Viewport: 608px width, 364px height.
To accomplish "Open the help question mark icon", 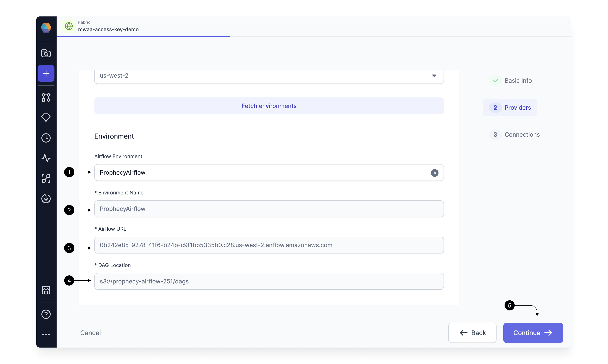I will [x=46, y=314].
